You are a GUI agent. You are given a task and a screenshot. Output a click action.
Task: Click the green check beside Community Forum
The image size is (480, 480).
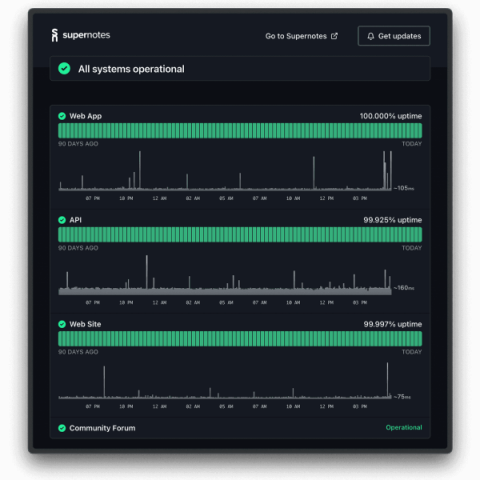62,428
